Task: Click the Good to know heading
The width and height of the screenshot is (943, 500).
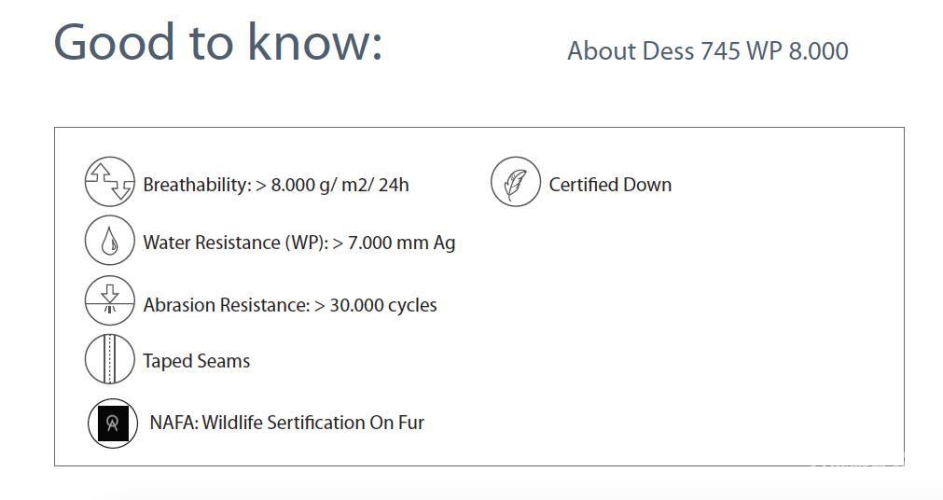Action: (x=218, y=42)
